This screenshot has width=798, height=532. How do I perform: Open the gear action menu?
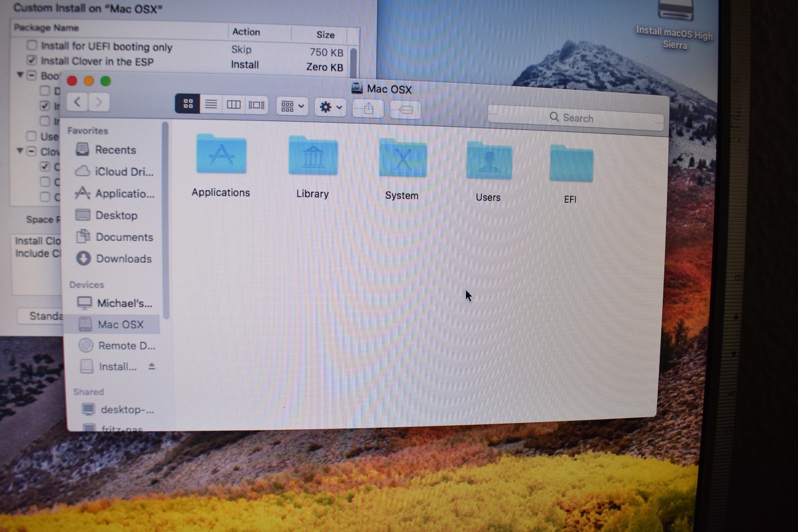(331, 107)
